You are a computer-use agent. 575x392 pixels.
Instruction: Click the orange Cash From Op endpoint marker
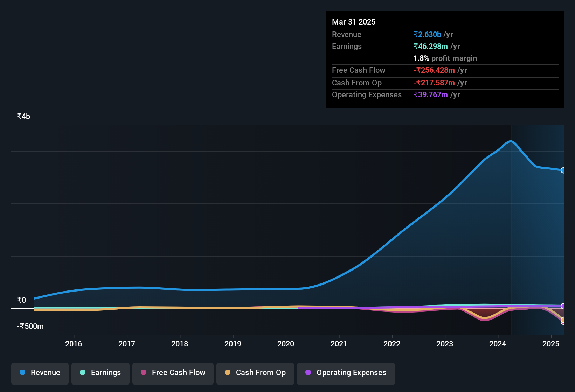563,320
